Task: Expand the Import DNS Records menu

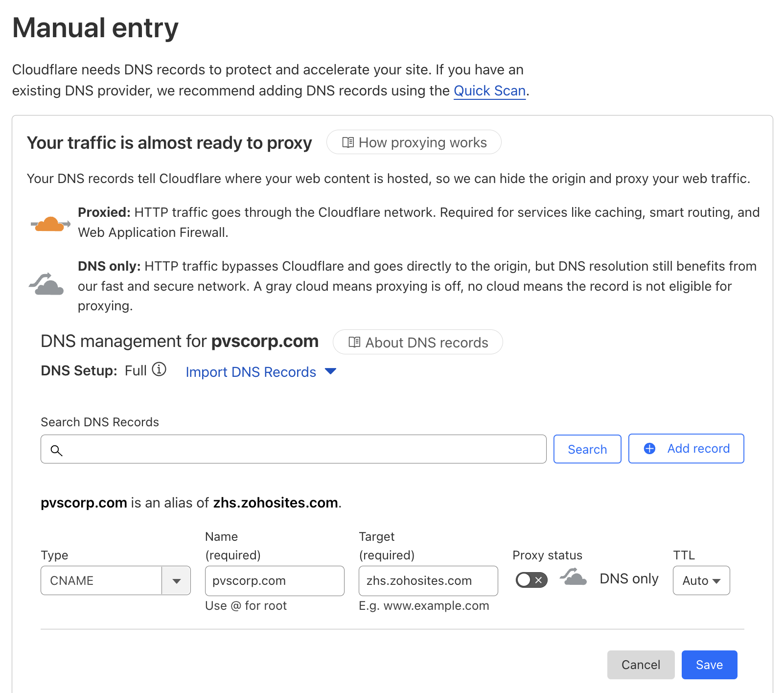Action: (x=261, y=372)
